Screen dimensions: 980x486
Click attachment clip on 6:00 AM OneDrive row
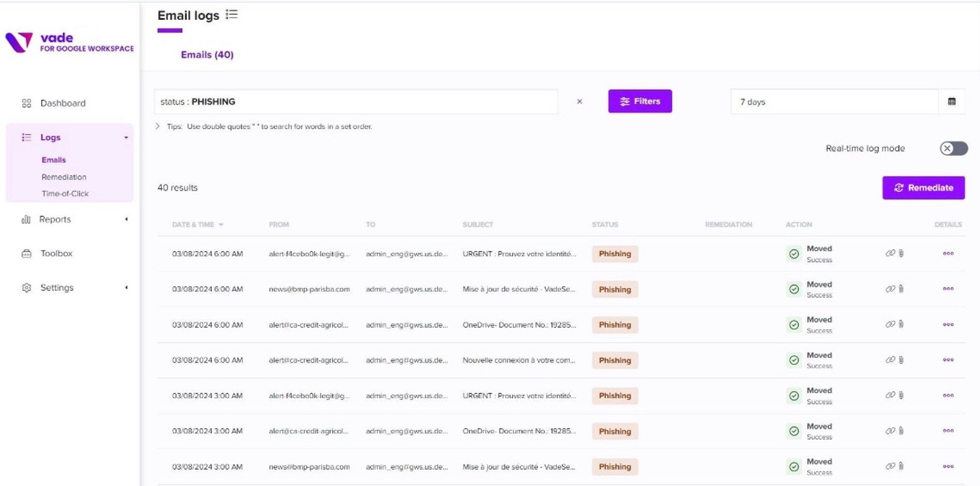click(x=901, y=325)
